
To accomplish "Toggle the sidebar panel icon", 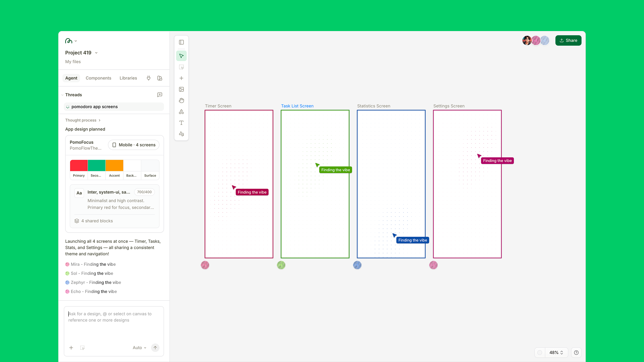I will pyautogui.click(x=181, y=42).
